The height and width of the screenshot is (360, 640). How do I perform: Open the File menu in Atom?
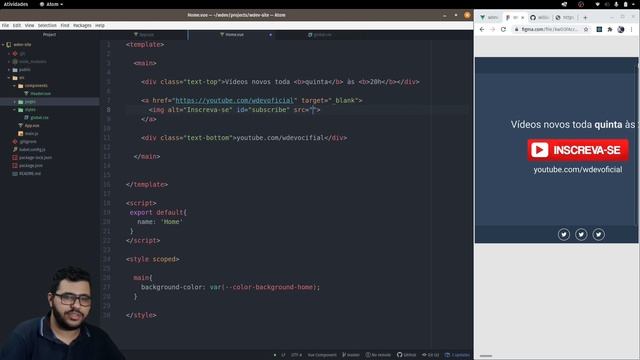pos(5,25)
